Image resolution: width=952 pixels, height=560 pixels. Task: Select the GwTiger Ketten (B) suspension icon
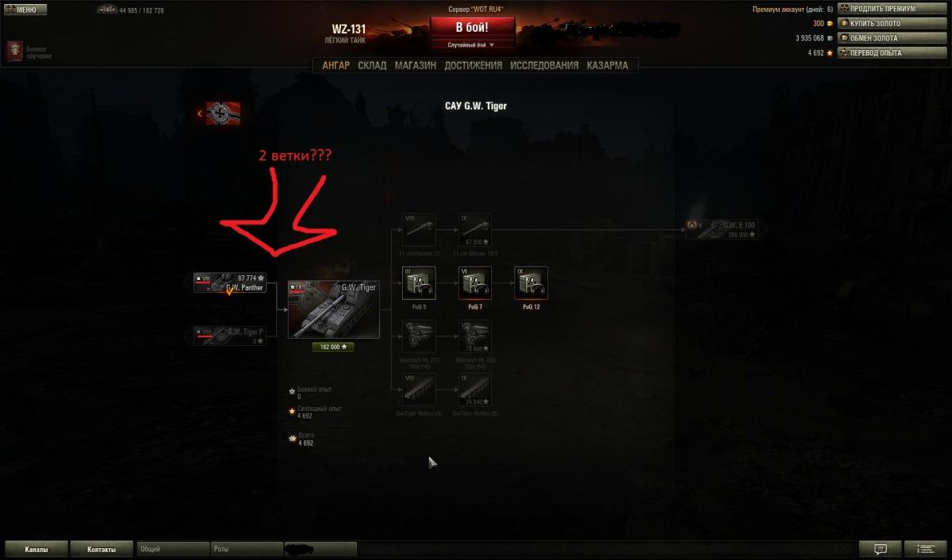475,389
